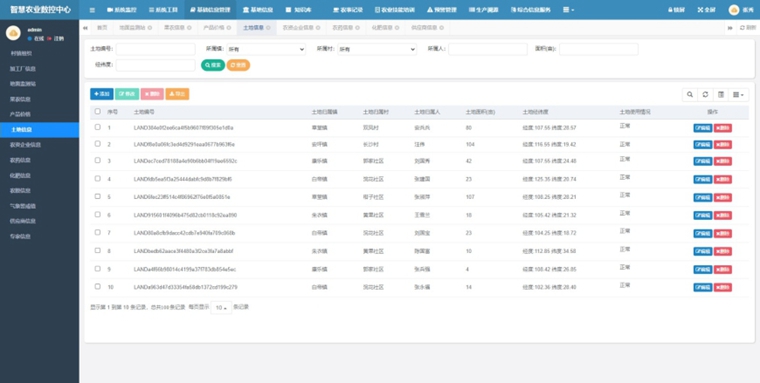Check the checkbox for row 1

click(97, 127)
